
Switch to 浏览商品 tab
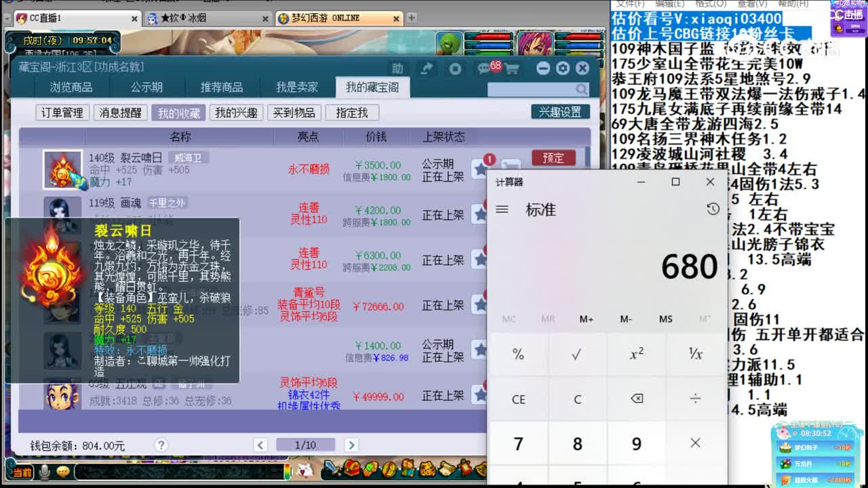point(71,87)
